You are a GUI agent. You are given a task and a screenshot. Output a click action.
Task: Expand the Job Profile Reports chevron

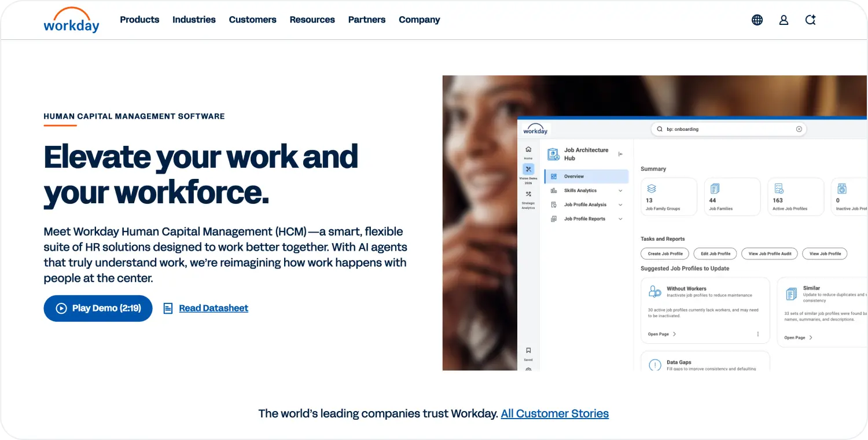(x=620, y=219)
